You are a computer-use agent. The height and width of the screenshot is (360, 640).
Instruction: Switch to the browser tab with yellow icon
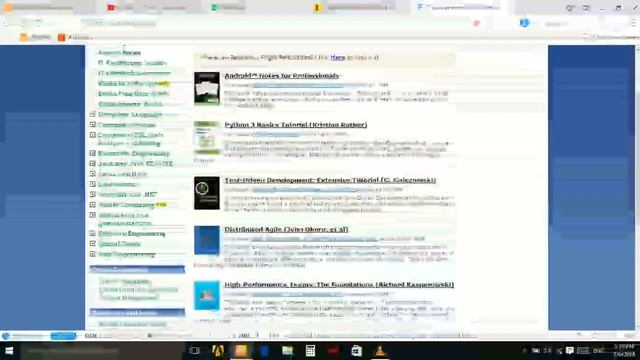pos(355,7)
